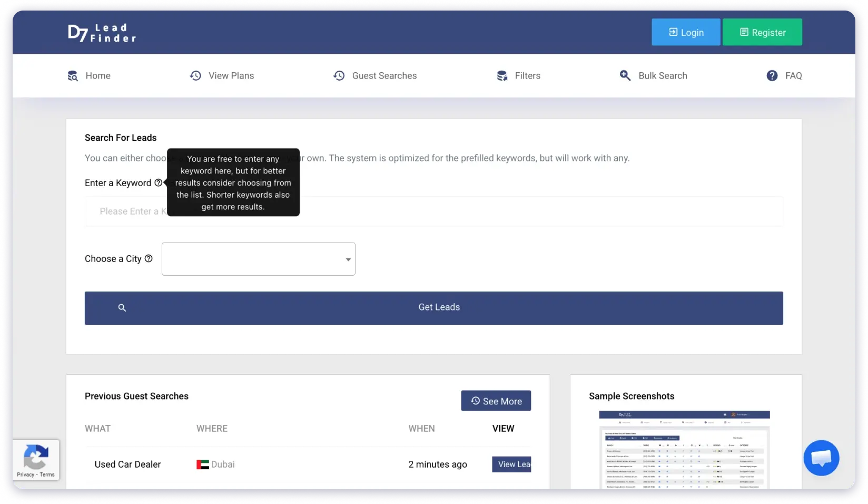Select the Filters navigation item
The width and height of the screenshot is (868, 504).
pos(527,76)
